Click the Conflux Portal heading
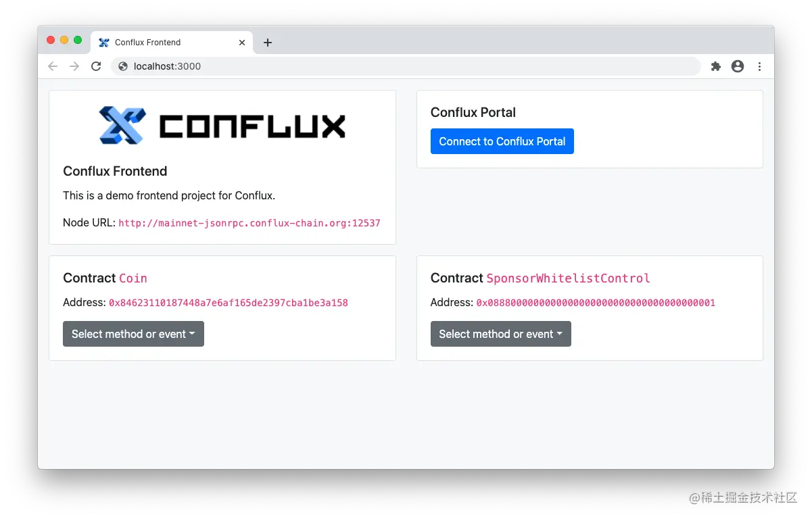The image size is (812, 519). point(473,113)
